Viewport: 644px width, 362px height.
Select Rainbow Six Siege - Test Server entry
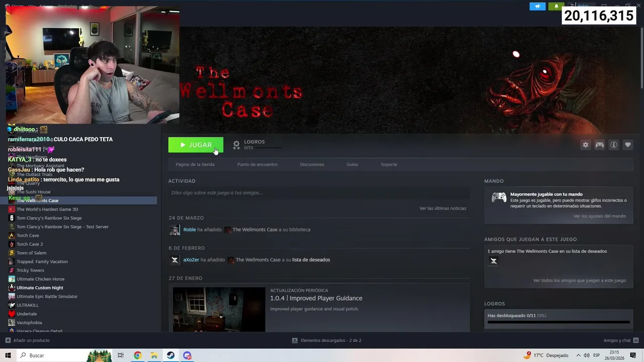62,227
